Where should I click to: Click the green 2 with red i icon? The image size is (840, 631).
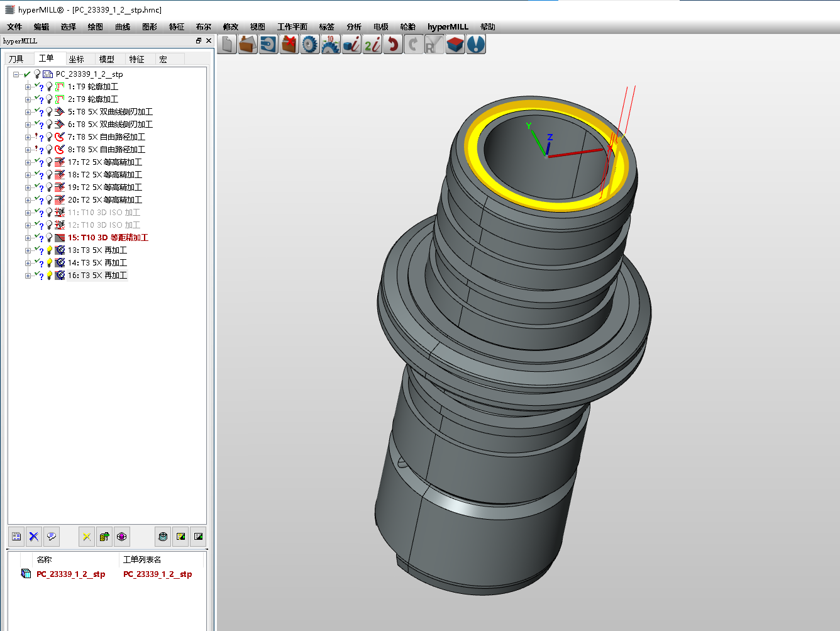(372, 44)
